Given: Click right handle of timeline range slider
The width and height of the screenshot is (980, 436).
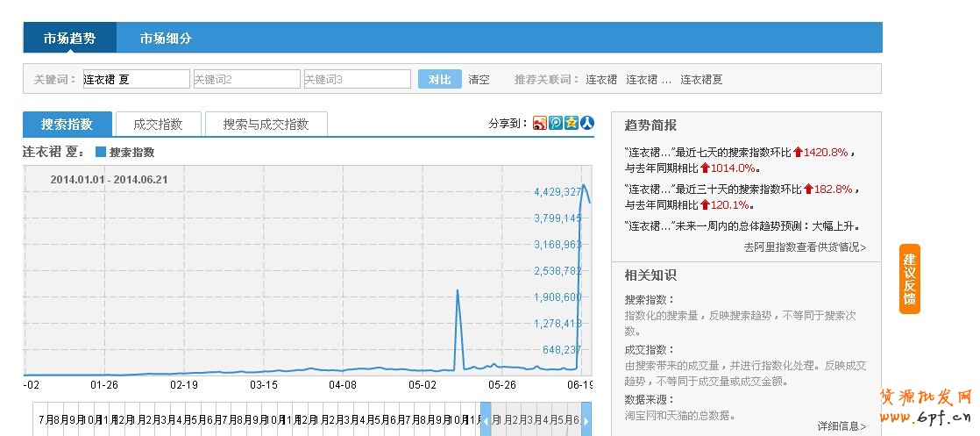Looking at the screenshot, I should pyautogui.click(x=586, y=419).
